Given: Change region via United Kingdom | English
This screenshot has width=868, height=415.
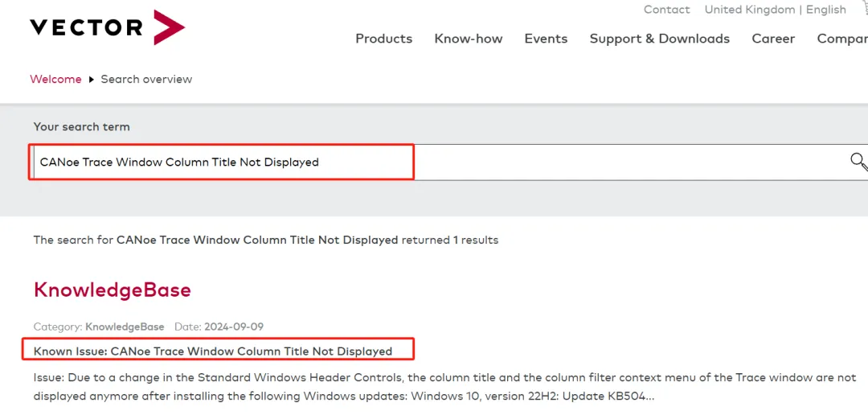Looking at the screenshot, I should click(775, 10).
